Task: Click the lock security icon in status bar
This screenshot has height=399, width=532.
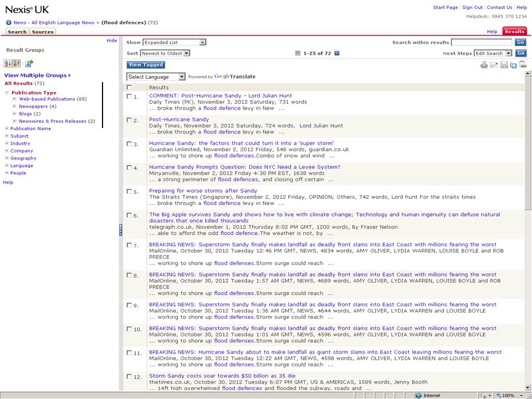Action: point(483,395)
